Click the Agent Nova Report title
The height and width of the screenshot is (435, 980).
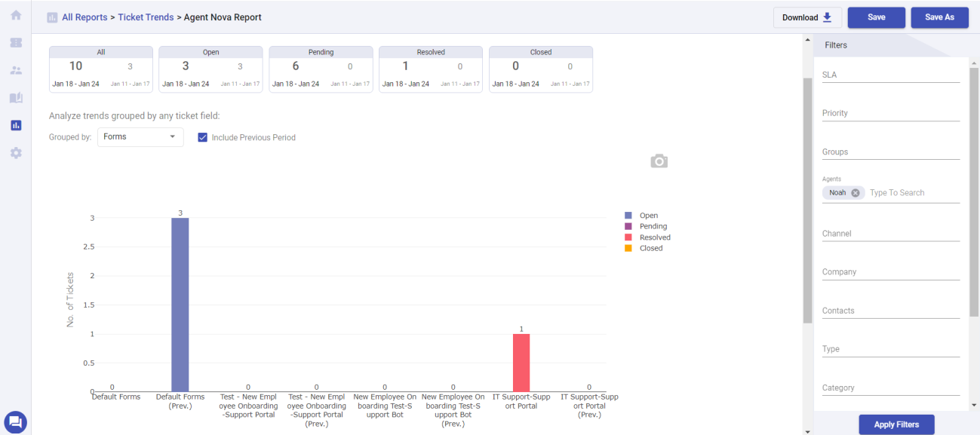tap(223, 17)
